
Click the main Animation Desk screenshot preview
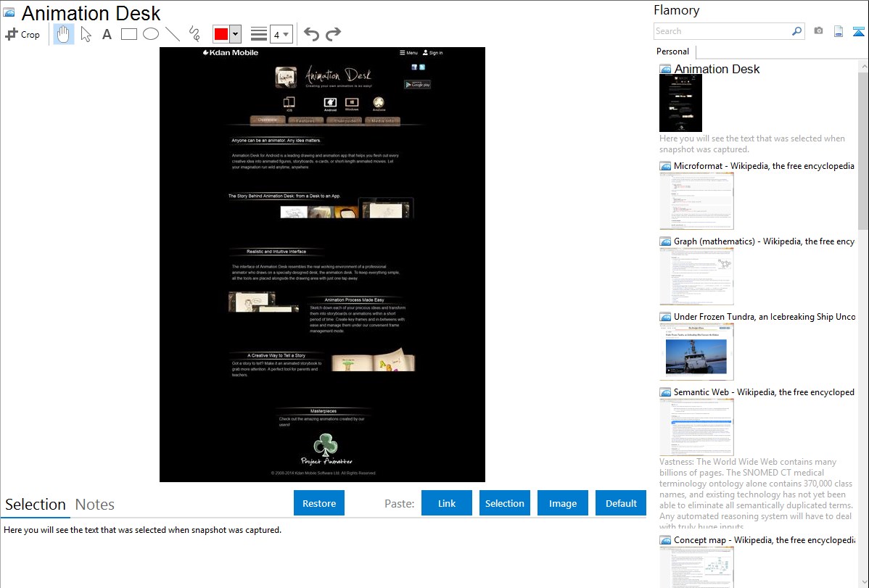click(322, 265)
